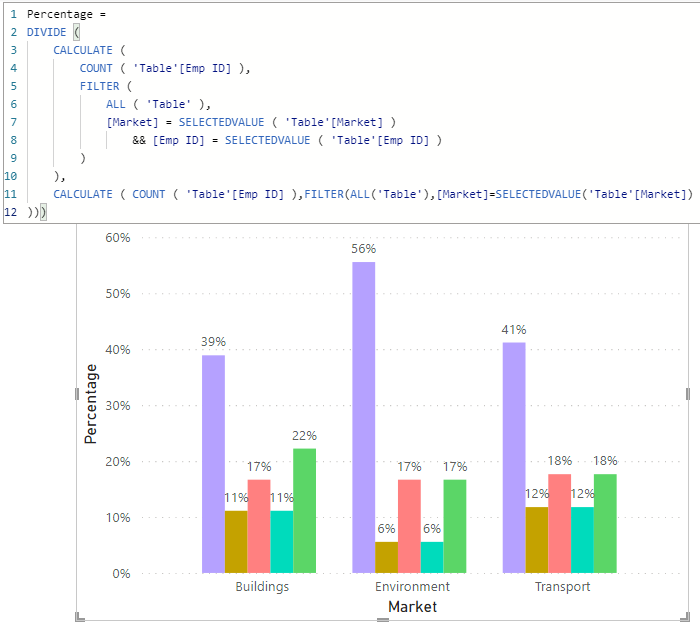
Task: Select the green Buildings bar labeled 22%
Action: click(304, 511)
